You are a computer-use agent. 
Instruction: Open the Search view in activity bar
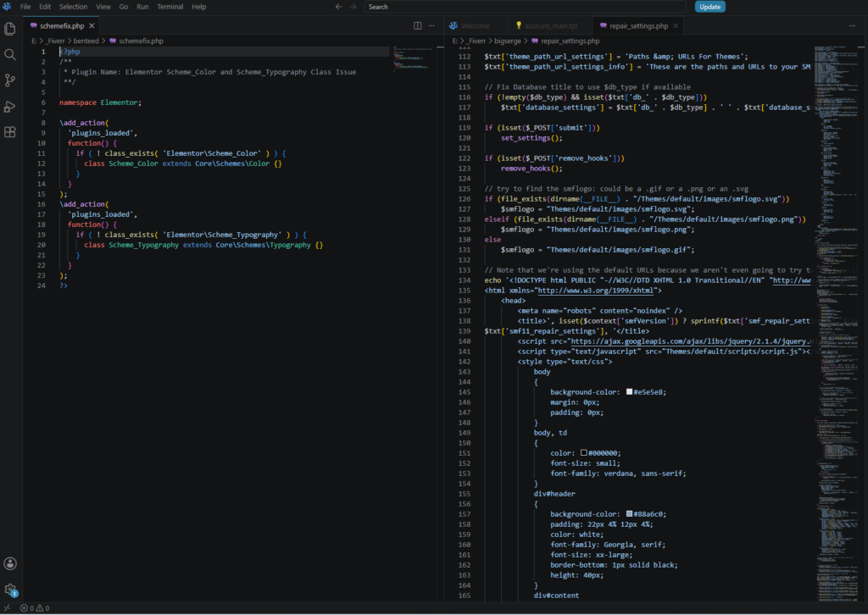10,54
